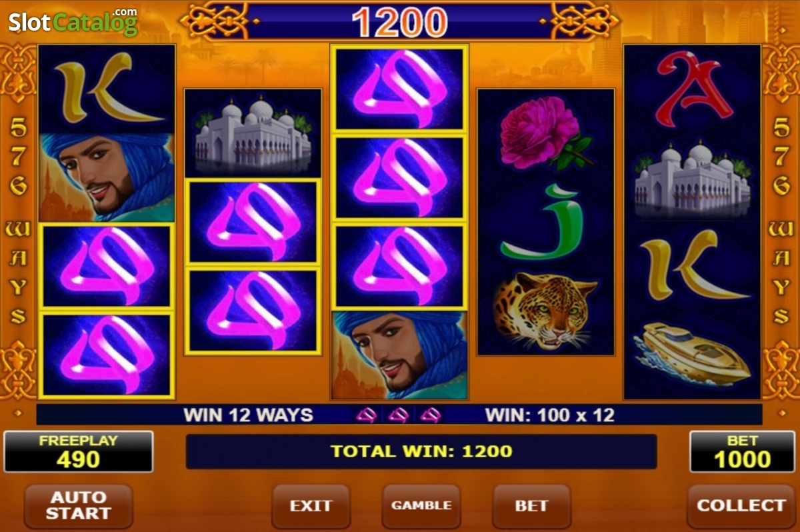Select the leopard symbol
Image resolution: width=800 pixels, height=532 pixels.
pyautogui.click(x=545, y=310)
